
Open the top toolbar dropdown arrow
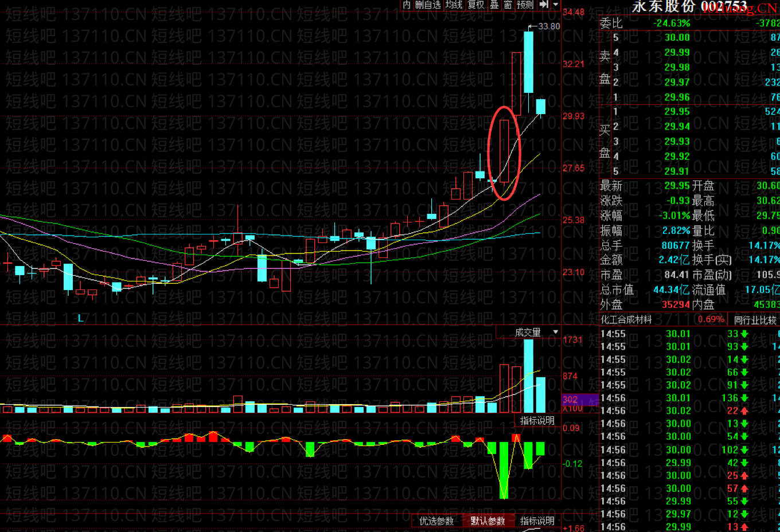pos(556,5)
